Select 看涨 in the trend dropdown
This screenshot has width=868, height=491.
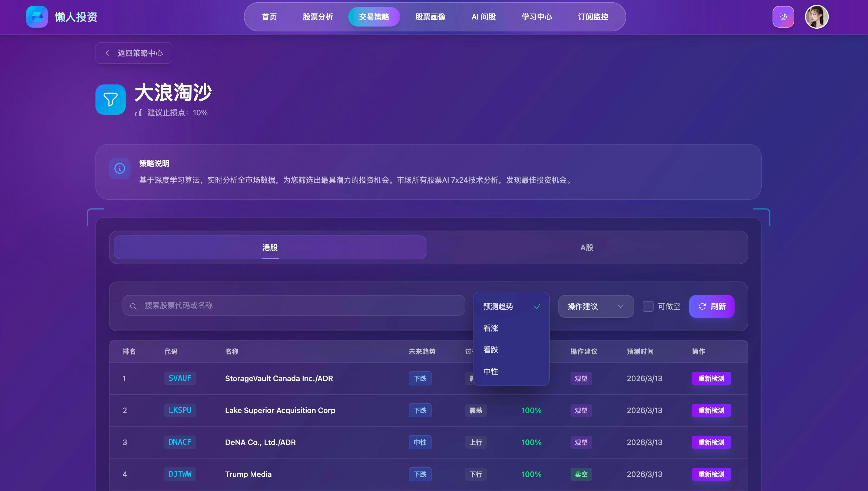(x=491, y=328)
